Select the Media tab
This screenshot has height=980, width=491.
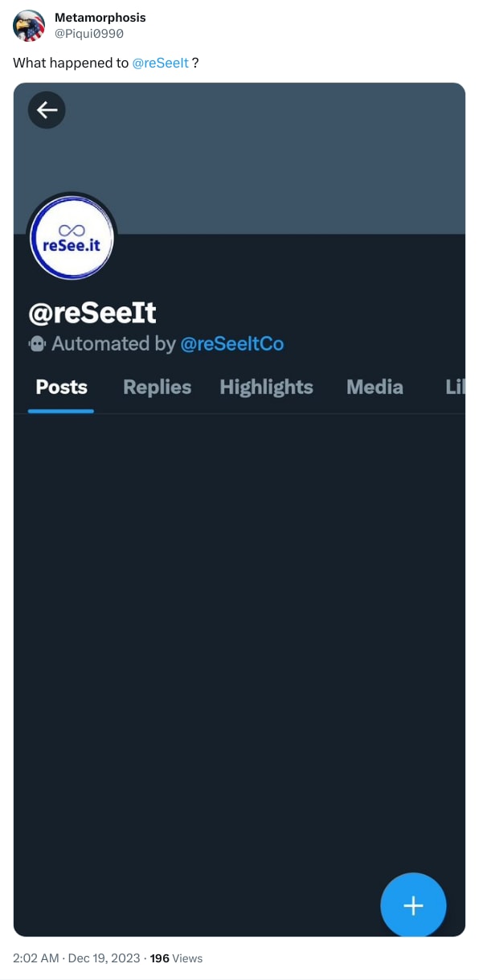pos(374,387)
